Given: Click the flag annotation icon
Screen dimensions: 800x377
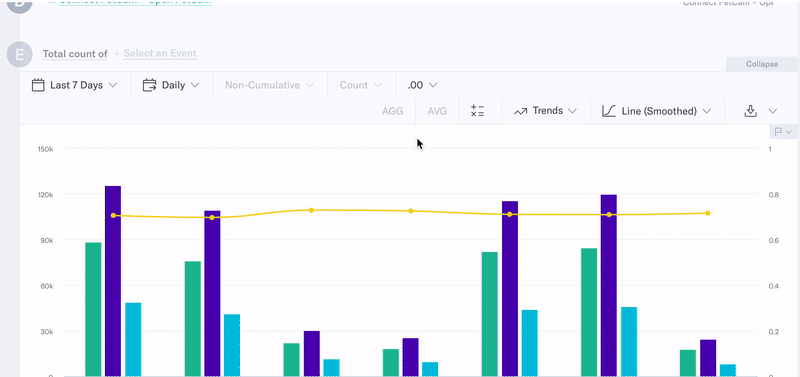Looking at the screenshot, I should (779, 132).
